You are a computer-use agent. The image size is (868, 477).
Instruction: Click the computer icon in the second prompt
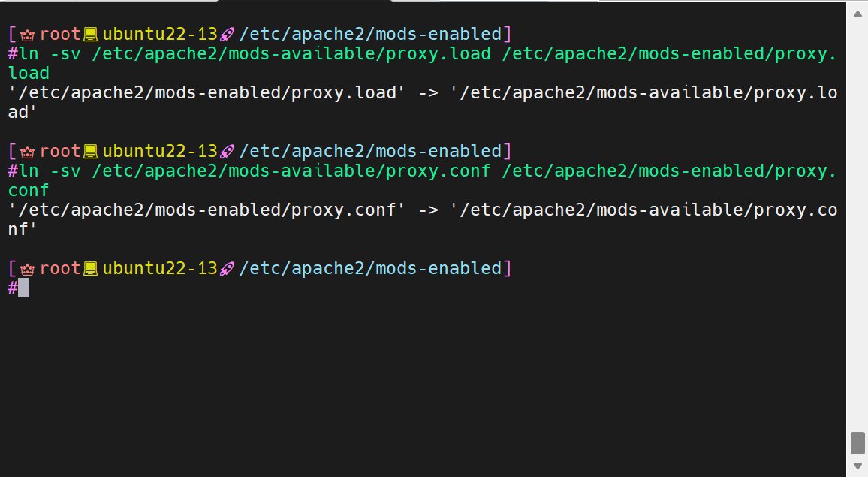(90, 152)
